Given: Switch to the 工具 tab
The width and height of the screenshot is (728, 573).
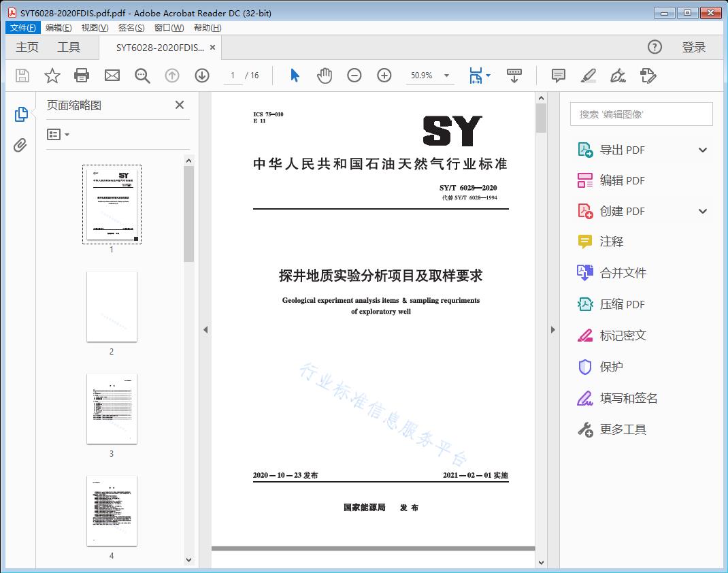Looking at the screenshot, I should tap(69, 47).
